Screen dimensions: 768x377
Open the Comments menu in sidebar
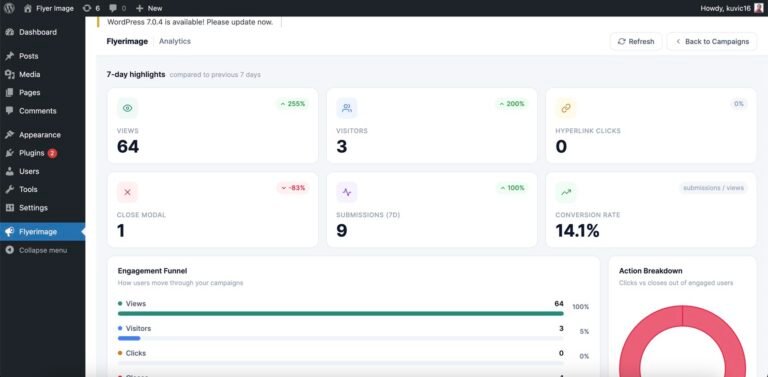pos(43,111)
